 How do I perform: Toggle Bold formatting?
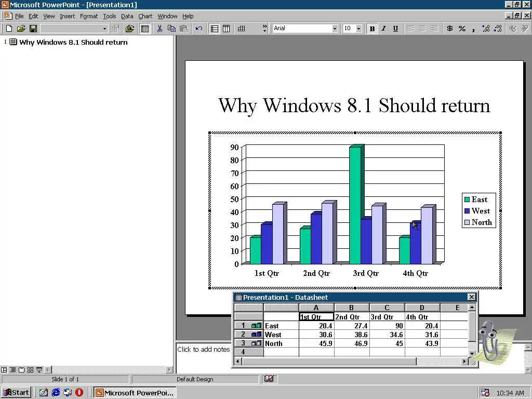(x=372, y=29)
